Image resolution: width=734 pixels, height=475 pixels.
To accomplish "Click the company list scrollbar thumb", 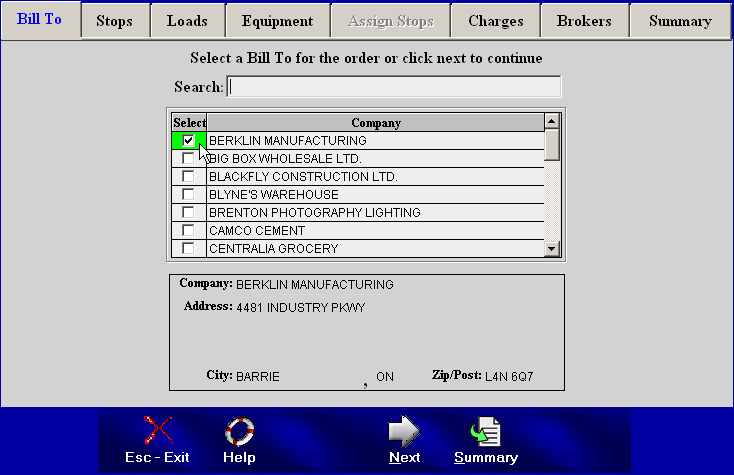I will (552, 145).
